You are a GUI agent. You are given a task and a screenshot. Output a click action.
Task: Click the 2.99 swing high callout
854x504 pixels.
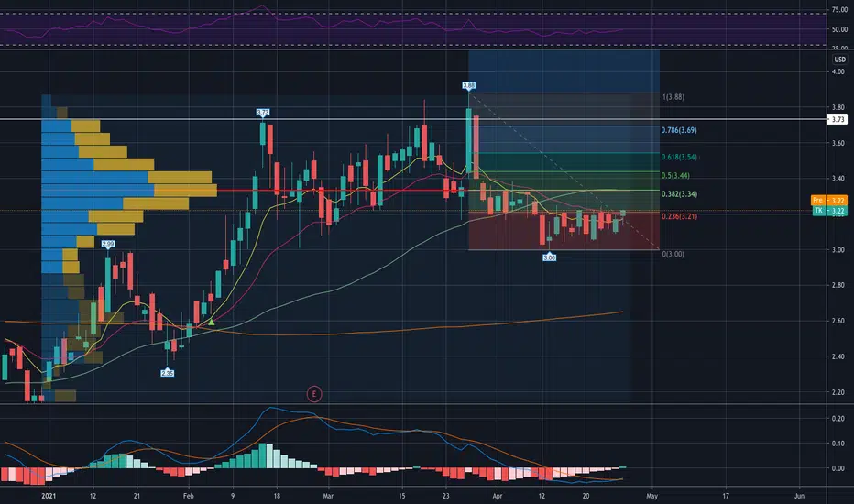[x=108, y=244]
